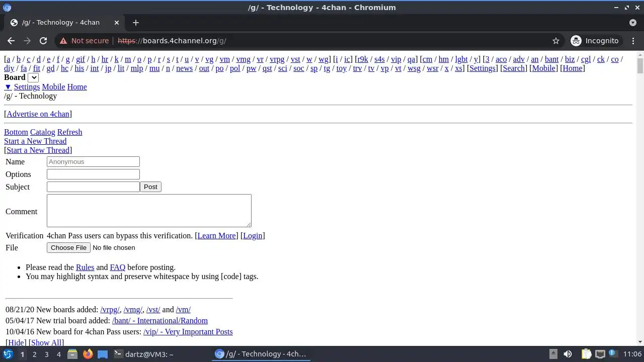The height and width of the screenshot is (362, 644).
Task: Focus the Options input field
Action: pyautogui.click(x=93, y=174)
